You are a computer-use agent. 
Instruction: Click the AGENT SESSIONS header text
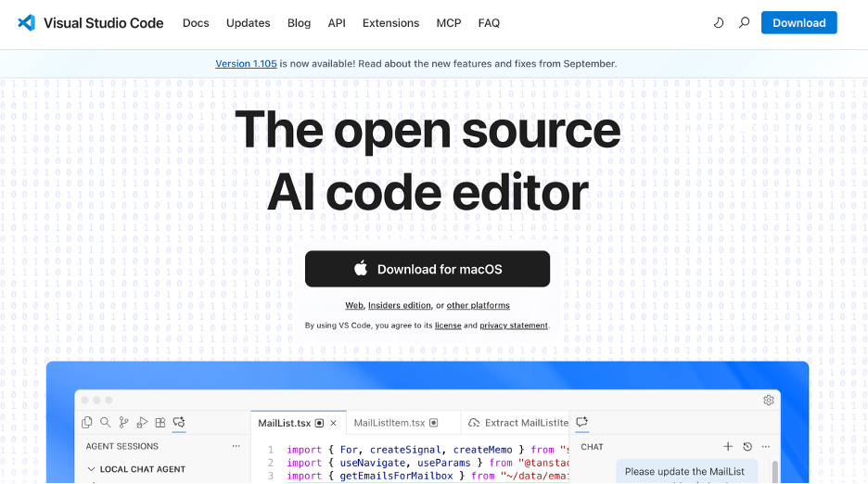(121, 446)
